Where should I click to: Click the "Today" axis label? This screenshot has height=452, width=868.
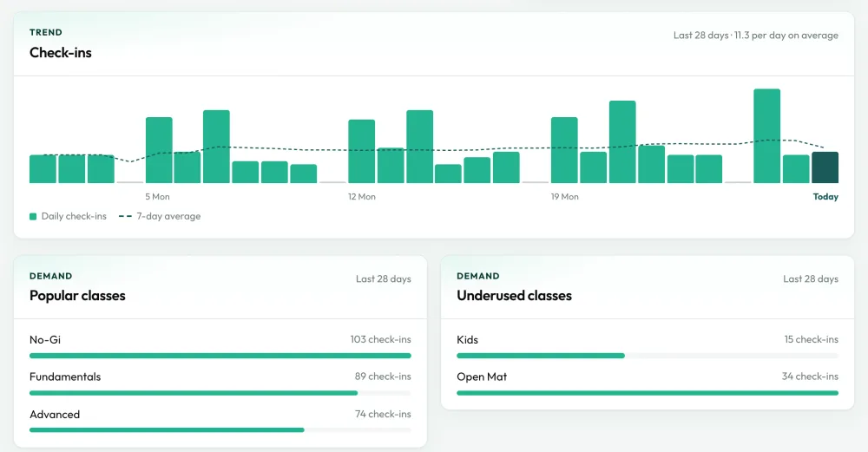click(825, 196)
